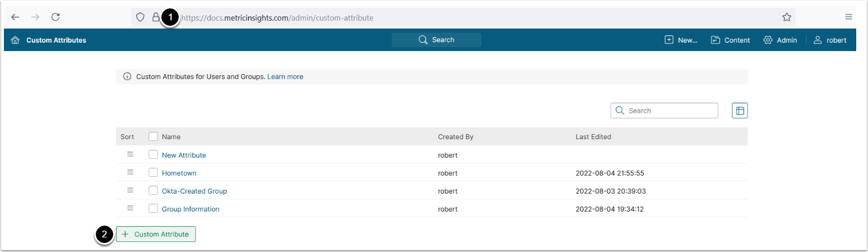The height and width of the screenshot is (252, 868).
Task: Reload the page with the refresh icon
Action: (55, 17)
